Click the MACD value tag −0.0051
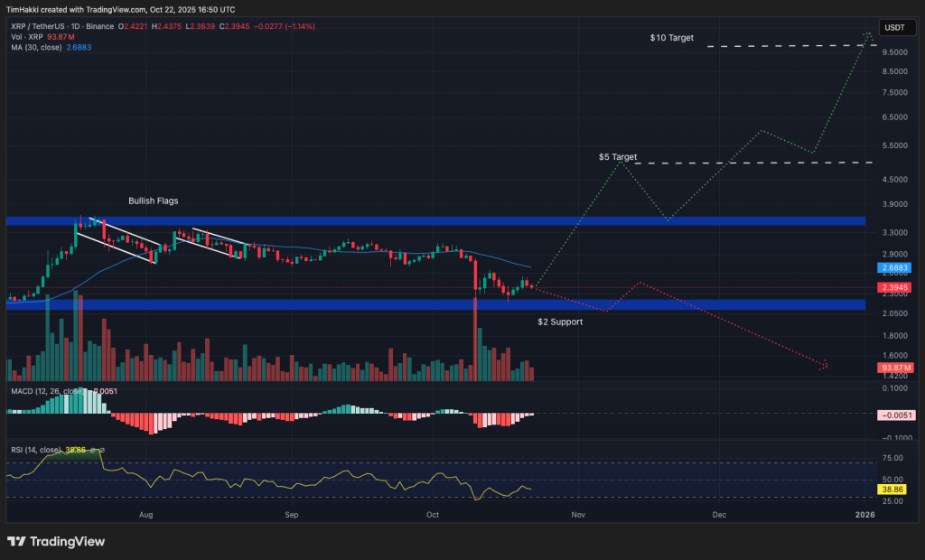925x560 pixels. [x=897, y=415]
